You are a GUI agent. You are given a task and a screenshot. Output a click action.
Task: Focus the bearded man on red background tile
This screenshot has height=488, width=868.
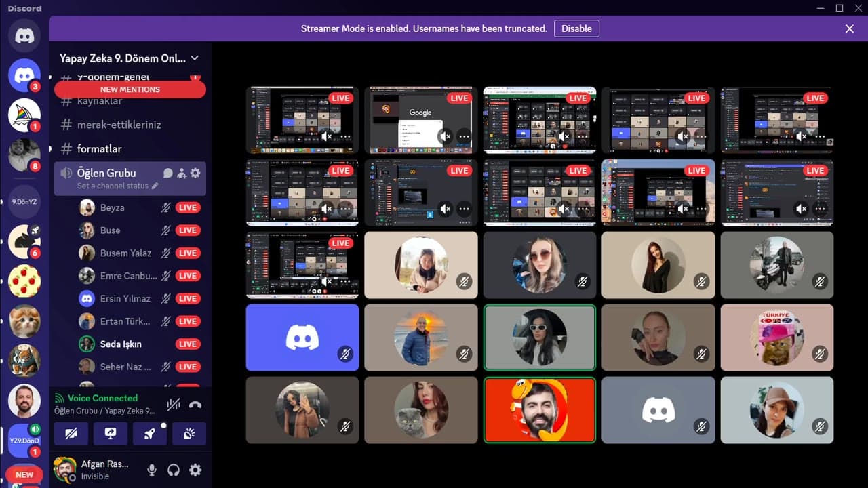[x=540, y=410]
